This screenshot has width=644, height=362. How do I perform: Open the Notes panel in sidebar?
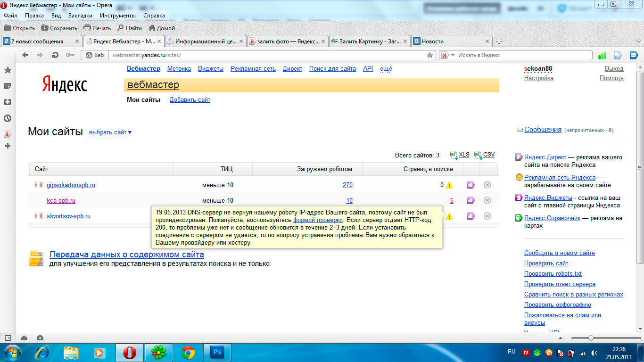[x=8, y=86]
